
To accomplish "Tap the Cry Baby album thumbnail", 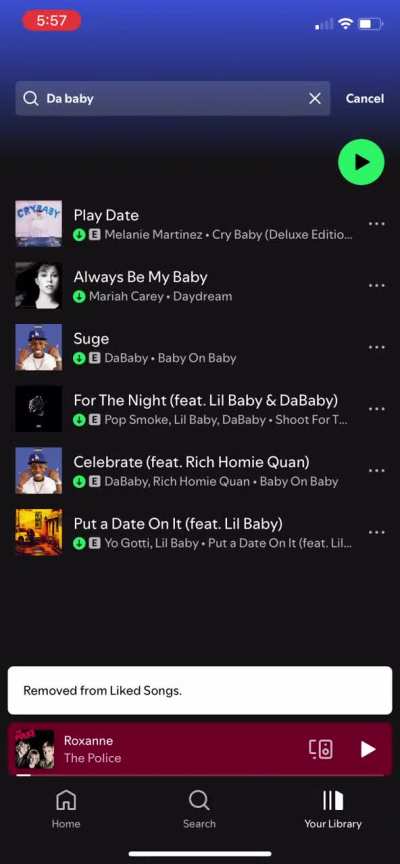I will tap(39, 224).
